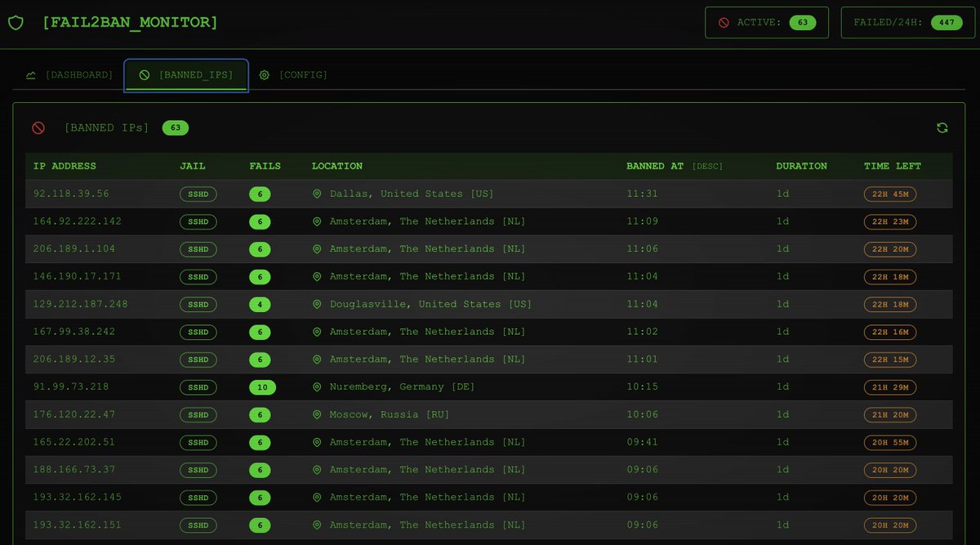Sort the table by FAILS column header

(265, 166)
